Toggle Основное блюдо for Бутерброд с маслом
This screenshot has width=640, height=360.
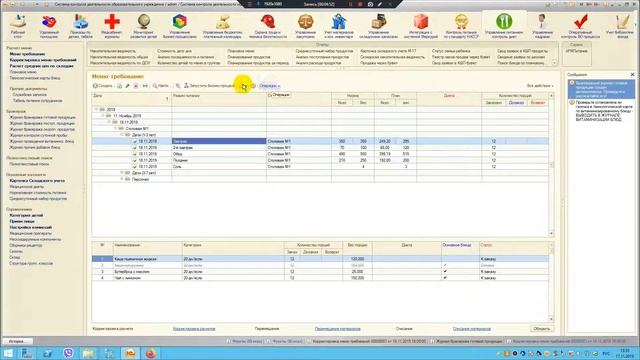point(445,271)
